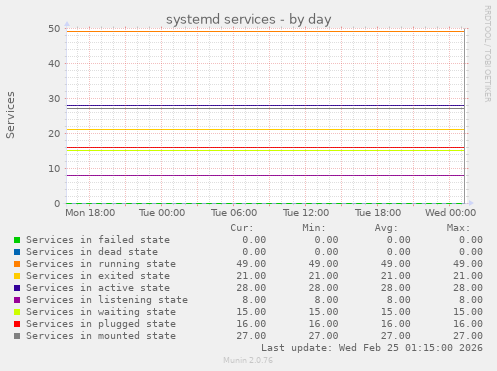Click 'Services in mounted state' legend label

(x=101, y=336)
